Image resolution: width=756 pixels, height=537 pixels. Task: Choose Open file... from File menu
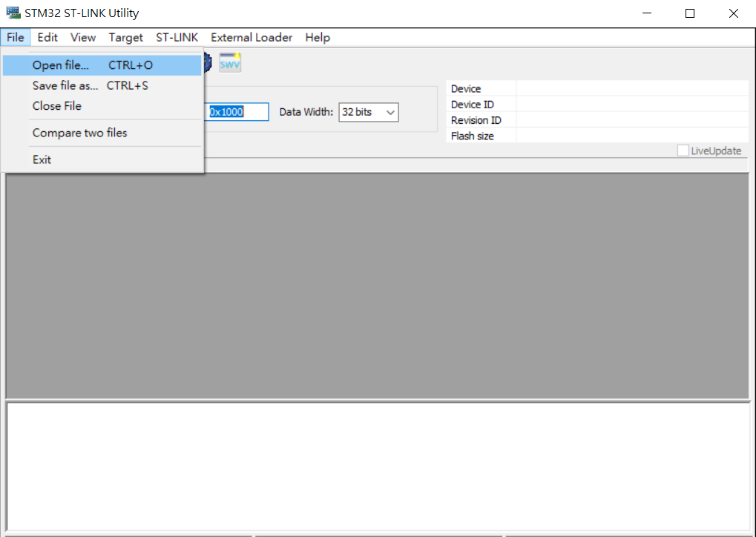tap(102, 65)
